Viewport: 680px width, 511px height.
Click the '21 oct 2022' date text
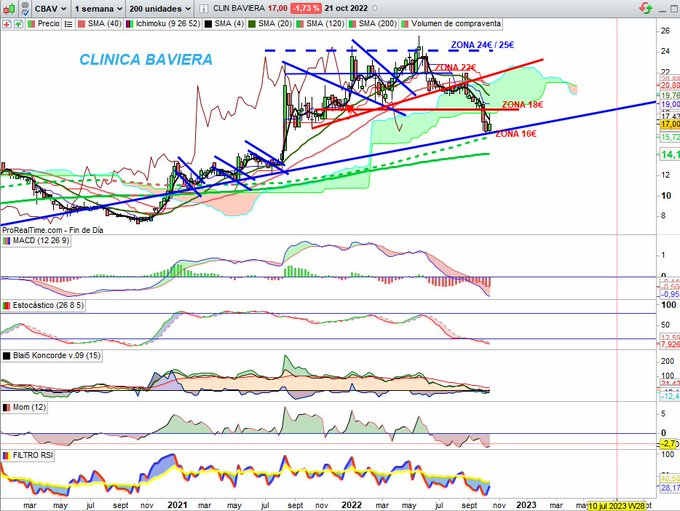click(346, 8)
